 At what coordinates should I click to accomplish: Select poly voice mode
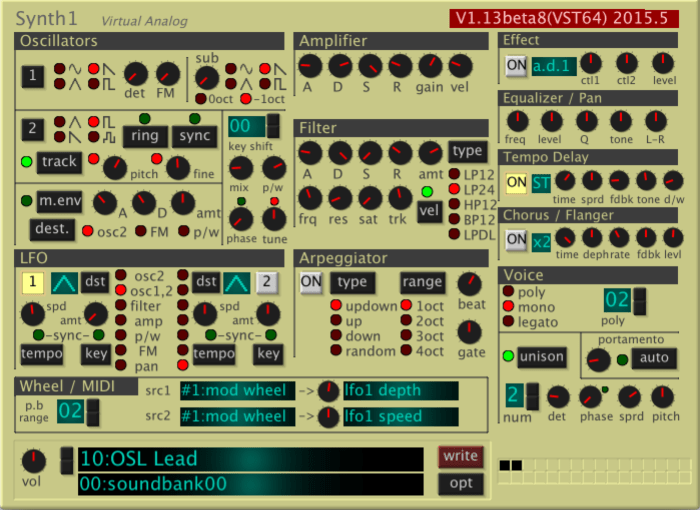tap(508, 291)
